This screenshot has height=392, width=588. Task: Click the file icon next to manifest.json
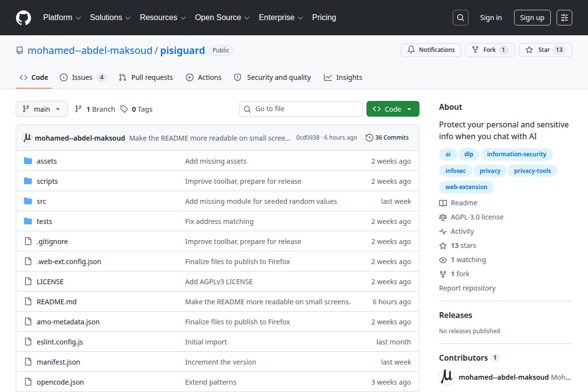[28, 362]
